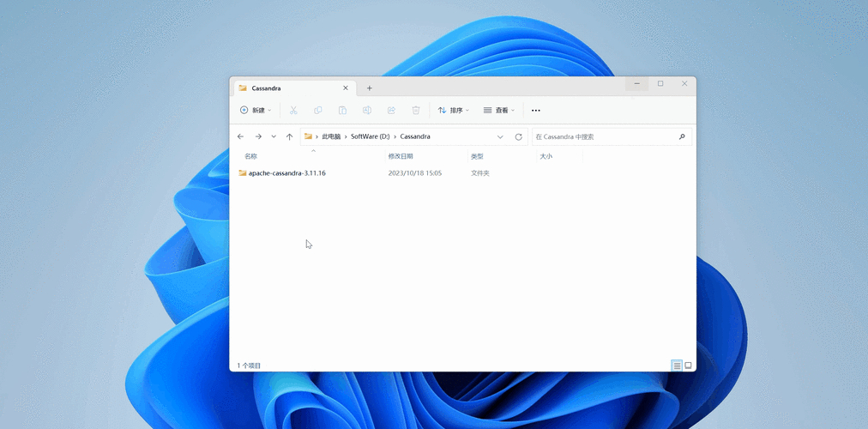The height and width of the screenshot is (429, 868).
Task: Click the Delete trash icon
Action: (416, 110)
